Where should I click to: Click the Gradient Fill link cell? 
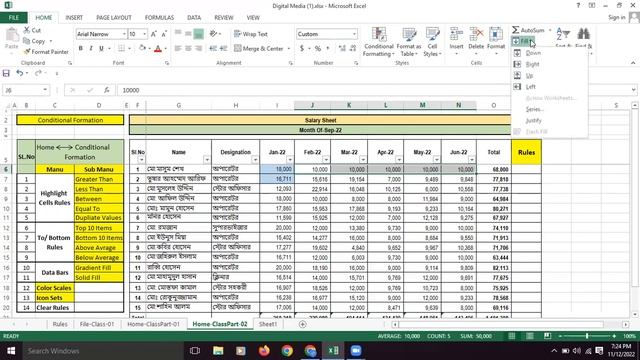98,268
